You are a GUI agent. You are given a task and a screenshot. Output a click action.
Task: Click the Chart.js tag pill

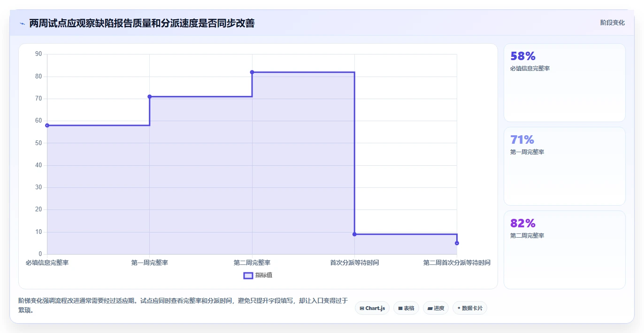point(372,308)
